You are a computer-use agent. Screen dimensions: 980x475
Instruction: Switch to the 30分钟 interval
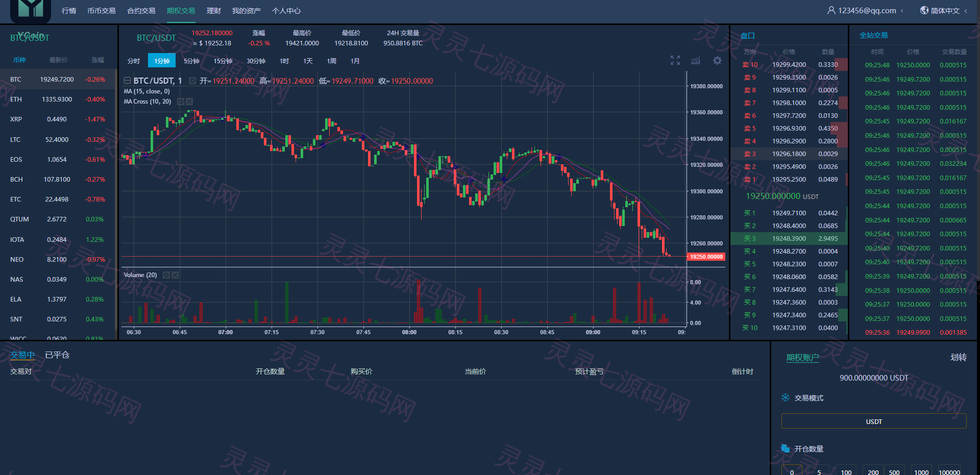click(x=256, y=61)
